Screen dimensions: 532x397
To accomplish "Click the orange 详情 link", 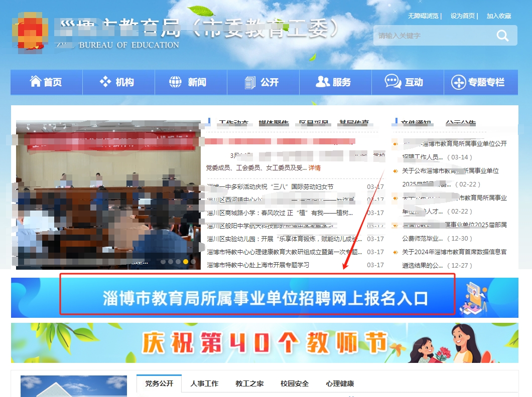I will [x=314, y=167].
